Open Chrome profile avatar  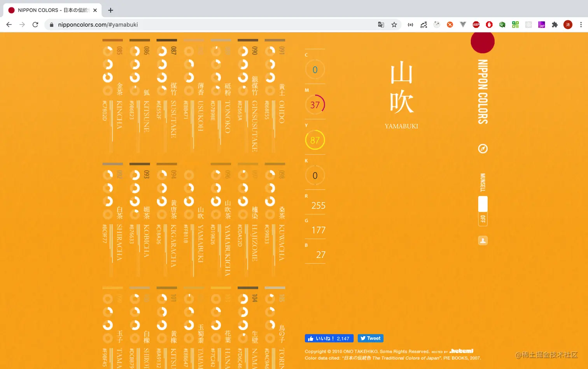[x=568, y=25]
